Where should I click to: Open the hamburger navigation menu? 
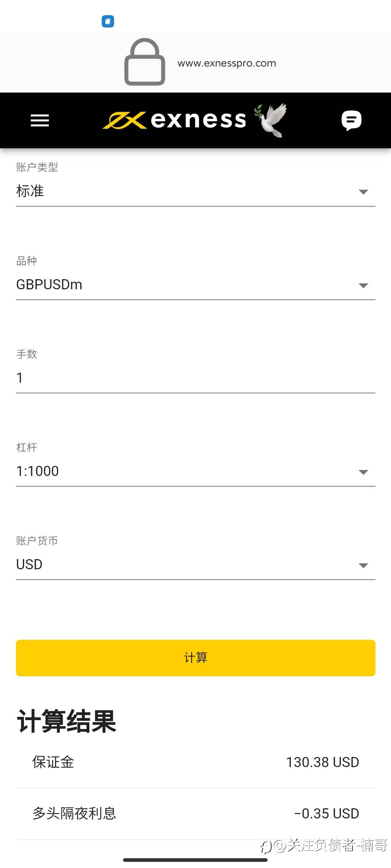tap(40, 120)
